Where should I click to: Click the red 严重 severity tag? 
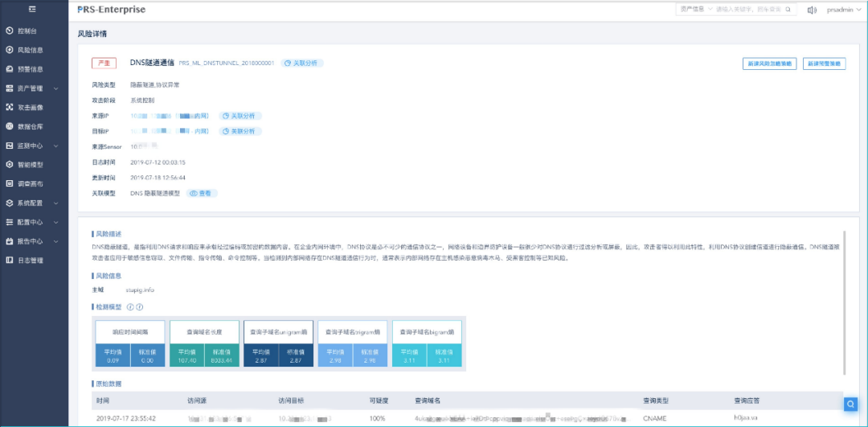[x=104, y=64]
